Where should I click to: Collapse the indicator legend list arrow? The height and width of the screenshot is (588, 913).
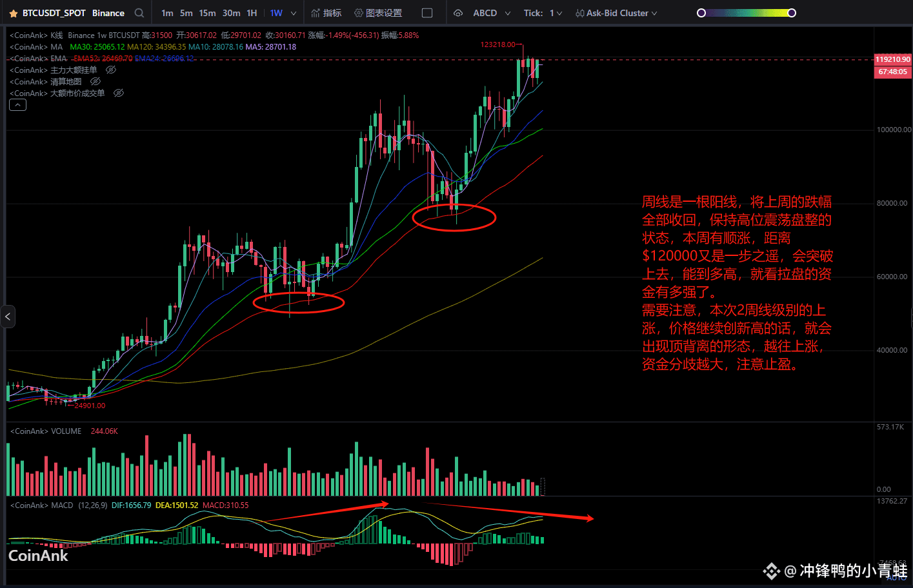tap(18, 104)
